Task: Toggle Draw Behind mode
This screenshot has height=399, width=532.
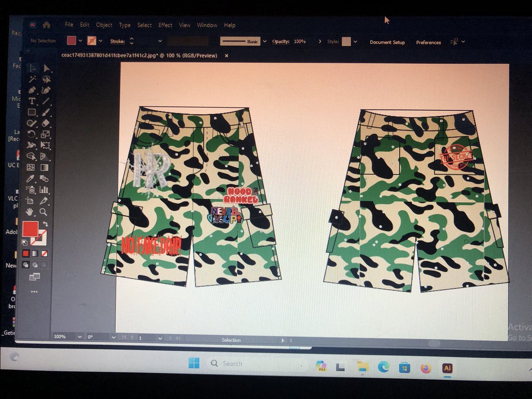Action: click(x=35, y=265)
